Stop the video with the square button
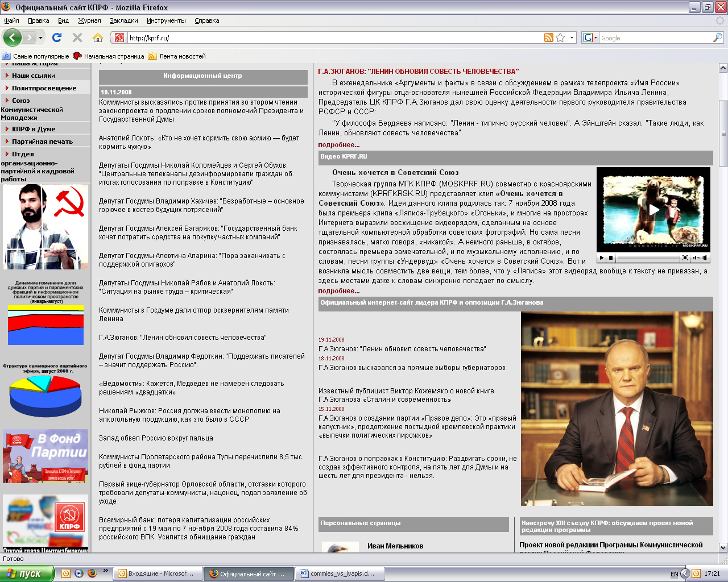 pyautogui.click(x=611, y=258)
